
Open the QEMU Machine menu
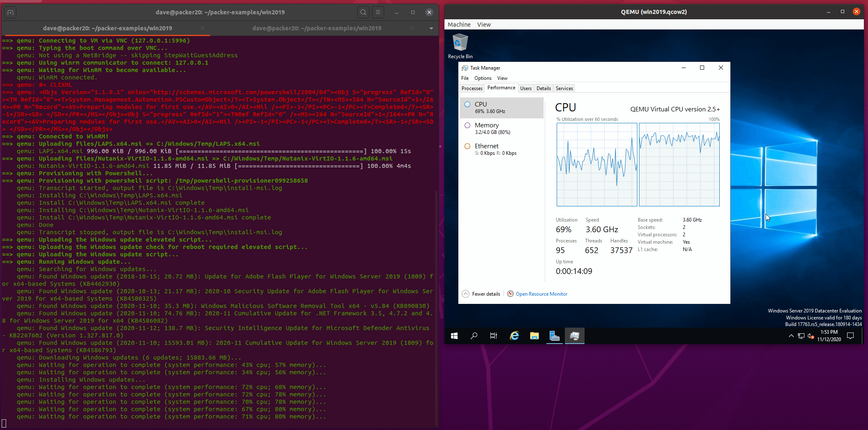[x=459, y=25]
